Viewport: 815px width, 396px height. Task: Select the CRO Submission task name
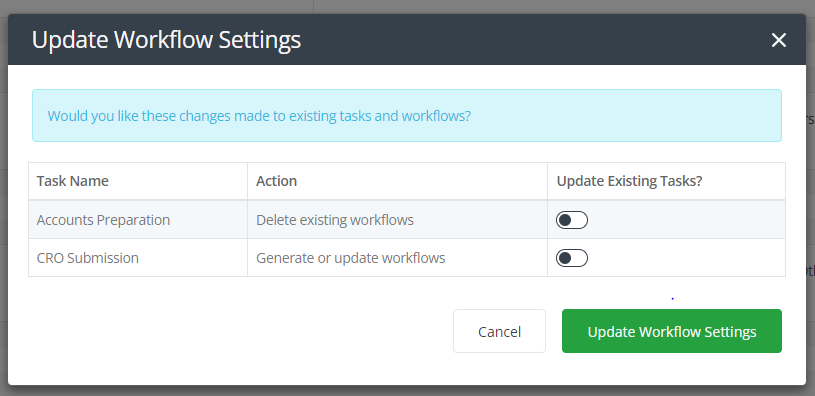tap(88, 258)
